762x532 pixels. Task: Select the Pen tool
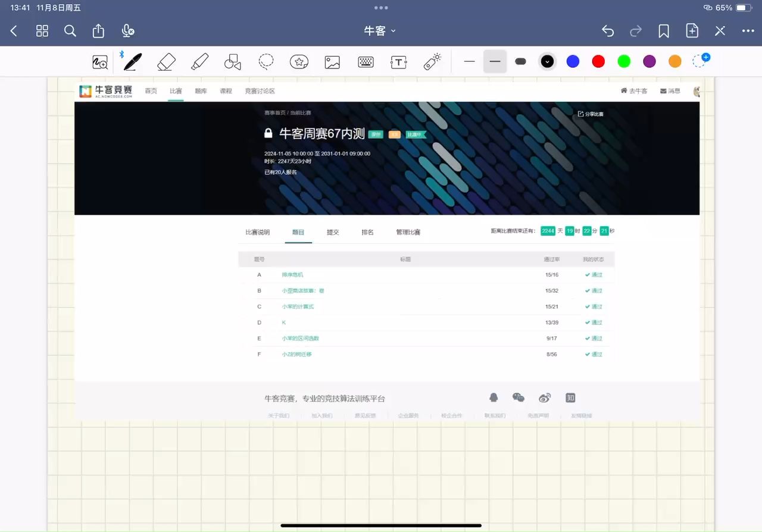click(132, 62)
